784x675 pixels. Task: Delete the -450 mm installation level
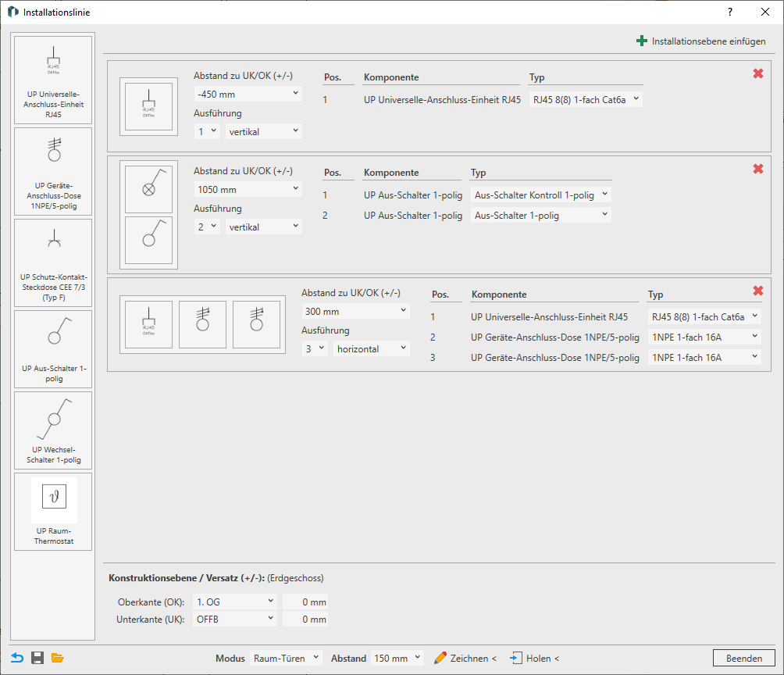[758, 73]
